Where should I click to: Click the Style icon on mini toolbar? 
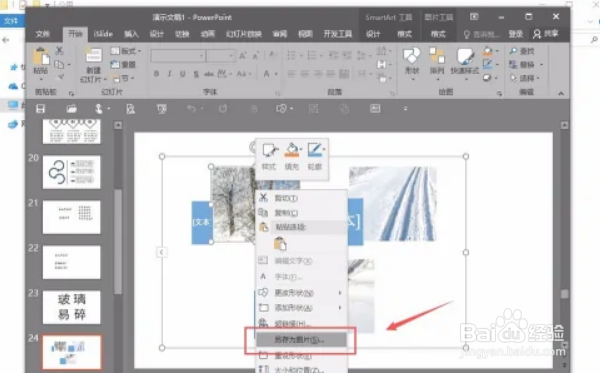(269, 151)
